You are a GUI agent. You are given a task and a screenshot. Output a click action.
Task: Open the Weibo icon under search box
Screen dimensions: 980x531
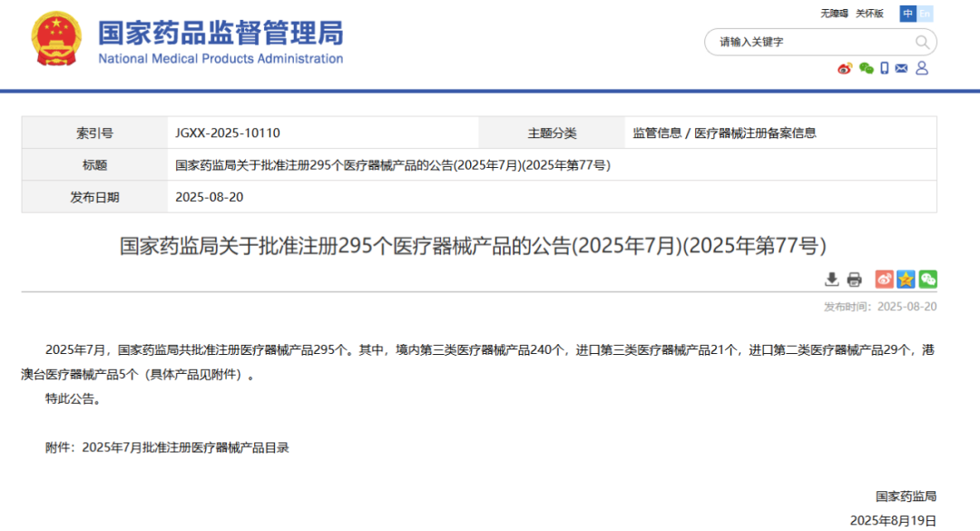click(845, 68)
